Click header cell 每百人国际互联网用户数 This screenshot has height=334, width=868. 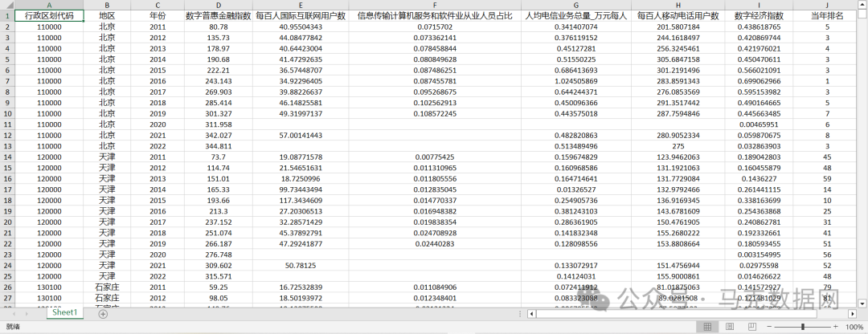[x=301, y=16]
